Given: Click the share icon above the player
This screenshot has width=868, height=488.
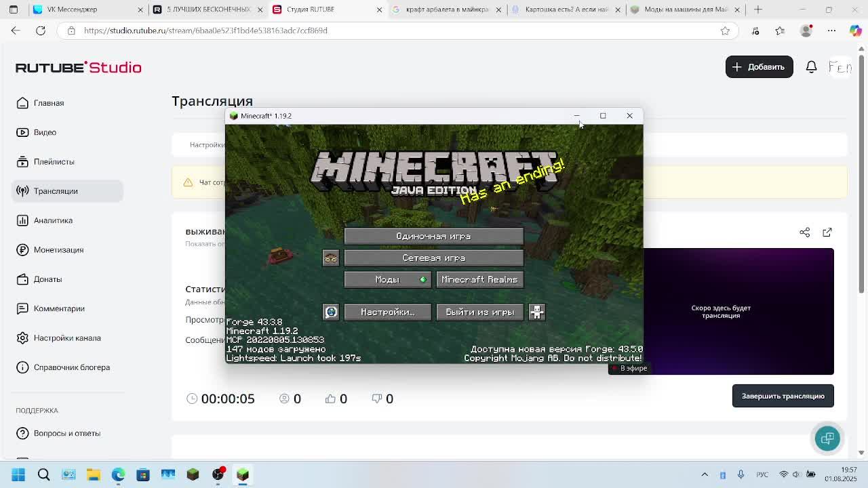Looking at the screenshot, I should [804, 232].
